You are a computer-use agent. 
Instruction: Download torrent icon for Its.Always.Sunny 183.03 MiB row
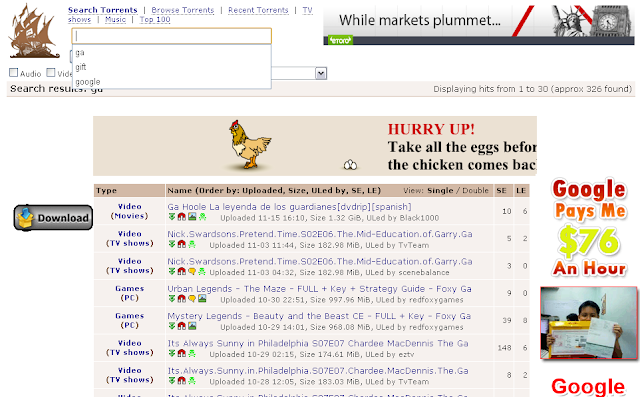[x=172, y=381]
